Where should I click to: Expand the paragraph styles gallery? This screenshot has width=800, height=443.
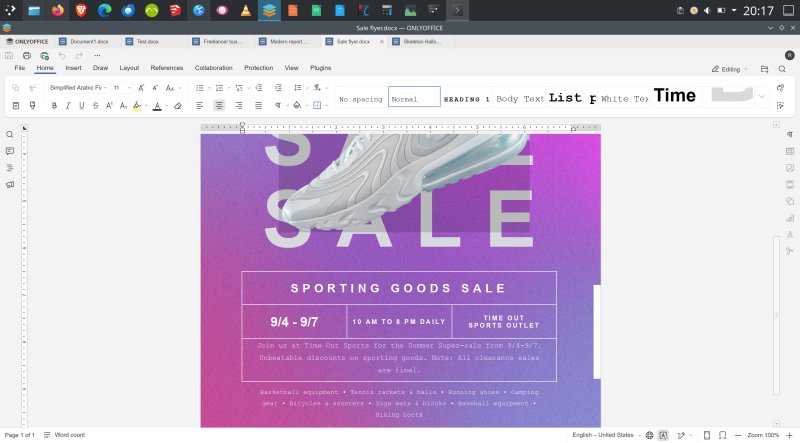click(762, 96)
